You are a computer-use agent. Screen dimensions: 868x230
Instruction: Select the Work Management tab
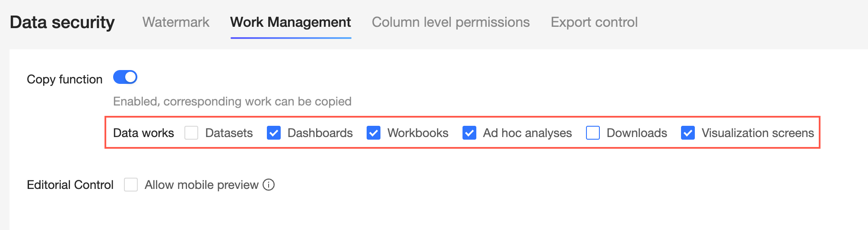tap(291, 22)
